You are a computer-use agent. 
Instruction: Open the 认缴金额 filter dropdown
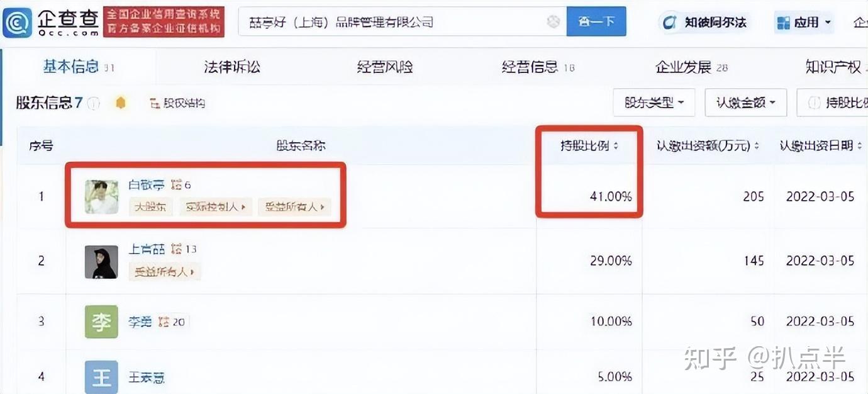coord(746,102)
